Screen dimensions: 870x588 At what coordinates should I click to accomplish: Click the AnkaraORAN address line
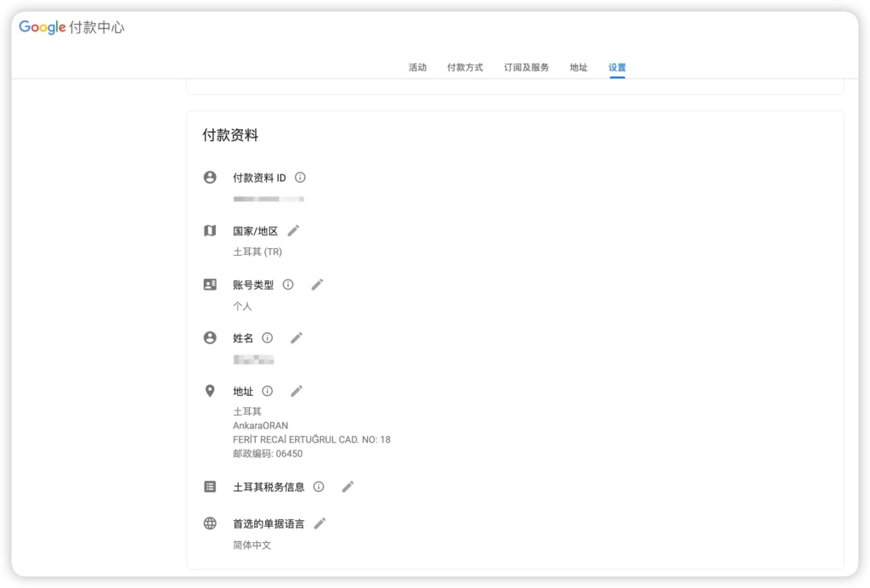point(260,426)
